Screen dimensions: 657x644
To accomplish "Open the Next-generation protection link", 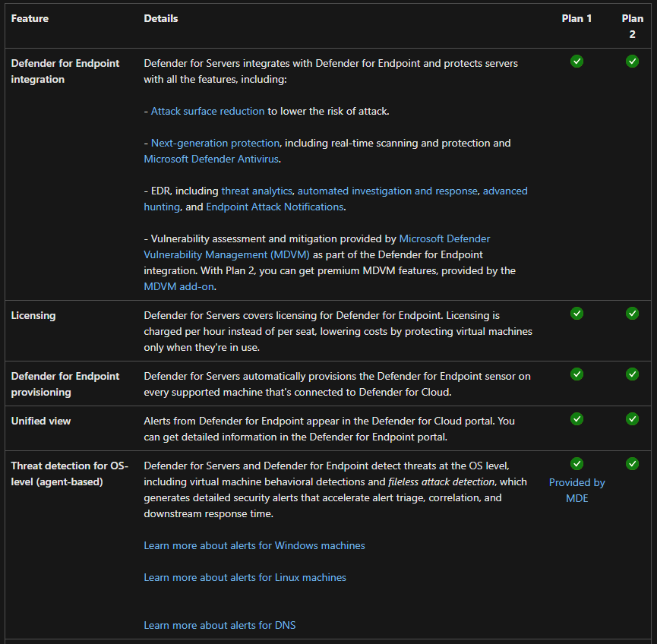I will coord(215,143).
